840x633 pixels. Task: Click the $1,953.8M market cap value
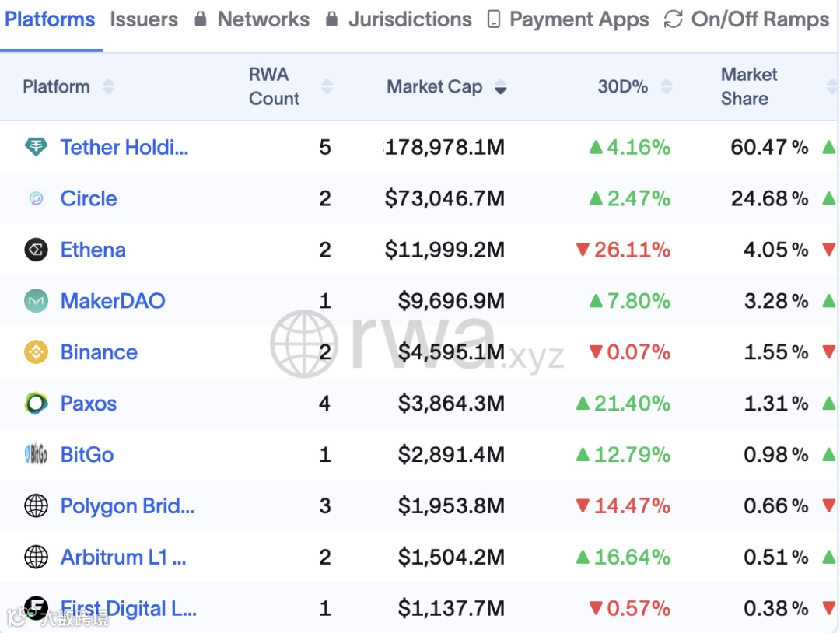click(451, 506)
